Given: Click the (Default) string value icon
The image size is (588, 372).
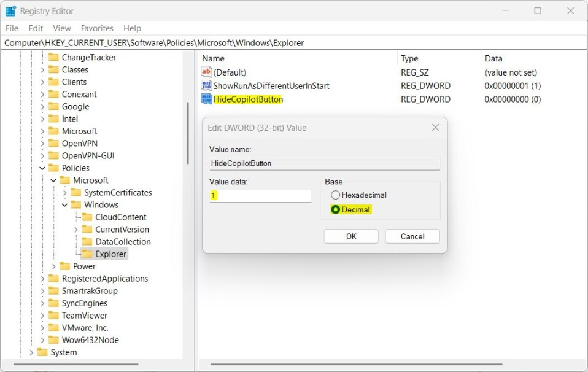Looking at the screenshot, I should 206,72.
